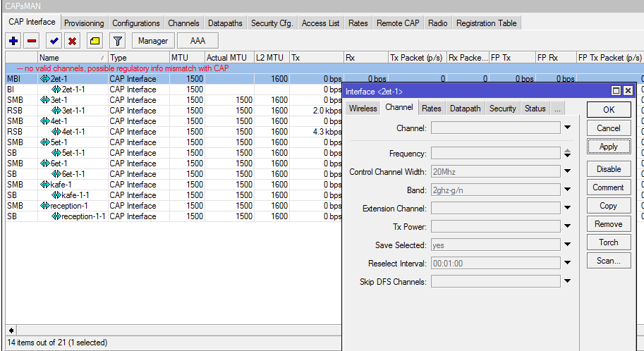Open the Channels tab in CAPsMAN
The width and height of the screenshot is (644, 351).
coord(183,23)
